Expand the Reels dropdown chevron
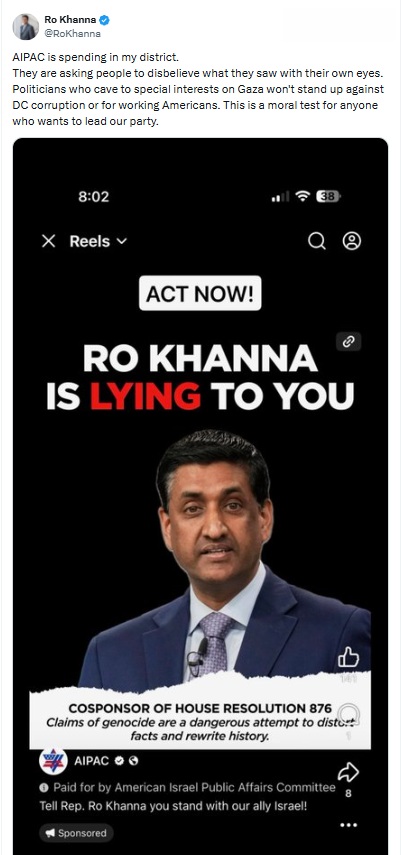401x855 pixels. coord(122,241)
